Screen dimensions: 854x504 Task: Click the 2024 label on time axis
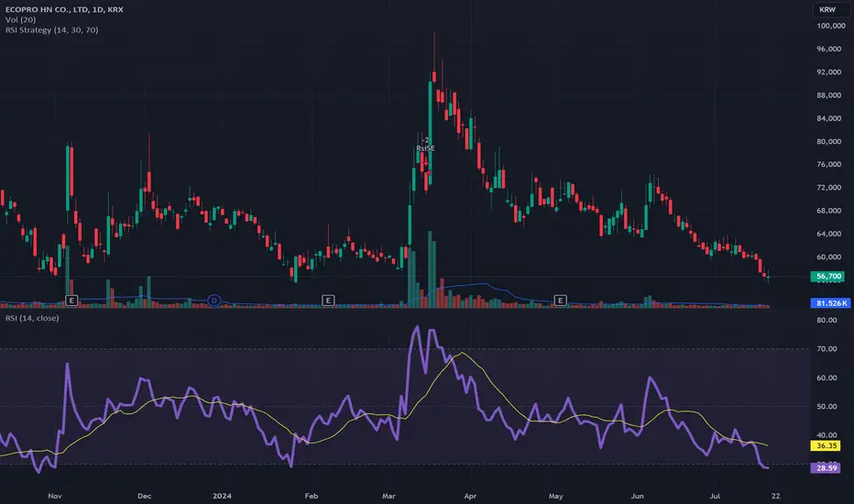pyautogui.click(x=222, y=496)
